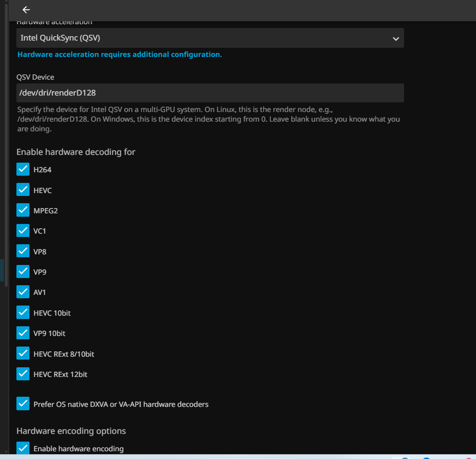Uncheck HEVC RExt 12bit checkbox

pyautogui.click(x=23, y=374)
